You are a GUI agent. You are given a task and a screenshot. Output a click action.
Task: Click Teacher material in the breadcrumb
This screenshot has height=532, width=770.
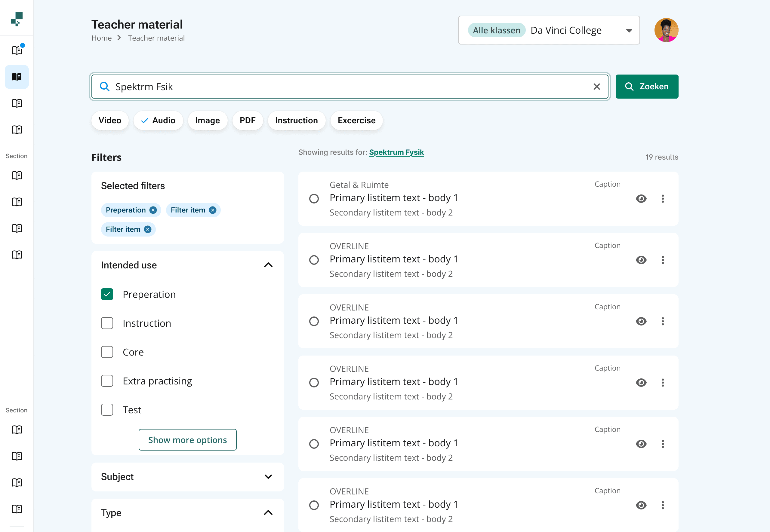(x=156, y=38)
